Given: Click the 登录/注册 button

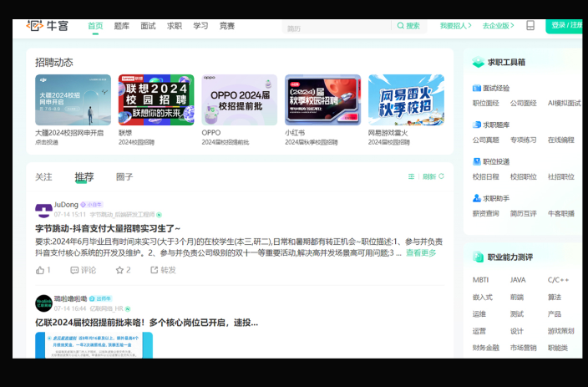Looking at the screenshot, I should pos(564,26).
